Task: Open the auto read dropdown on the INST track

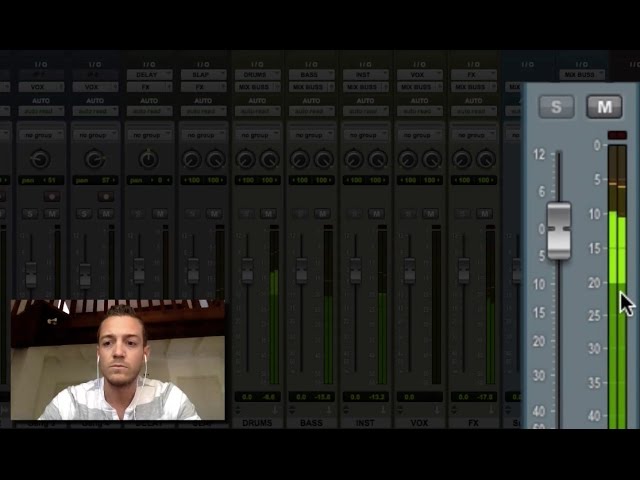Action: 366,111
